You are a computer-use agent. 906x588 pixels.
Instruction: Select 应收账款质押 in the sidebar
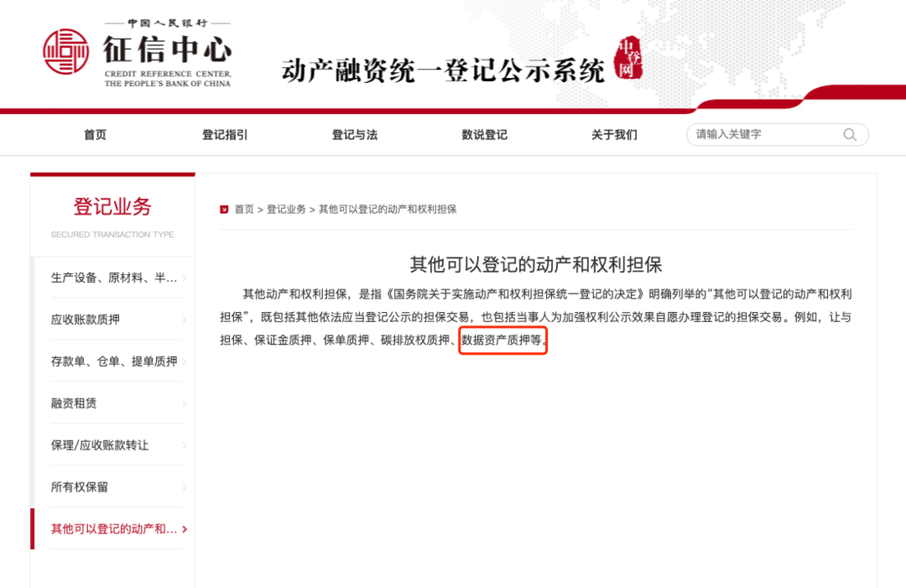coord(86,320)
